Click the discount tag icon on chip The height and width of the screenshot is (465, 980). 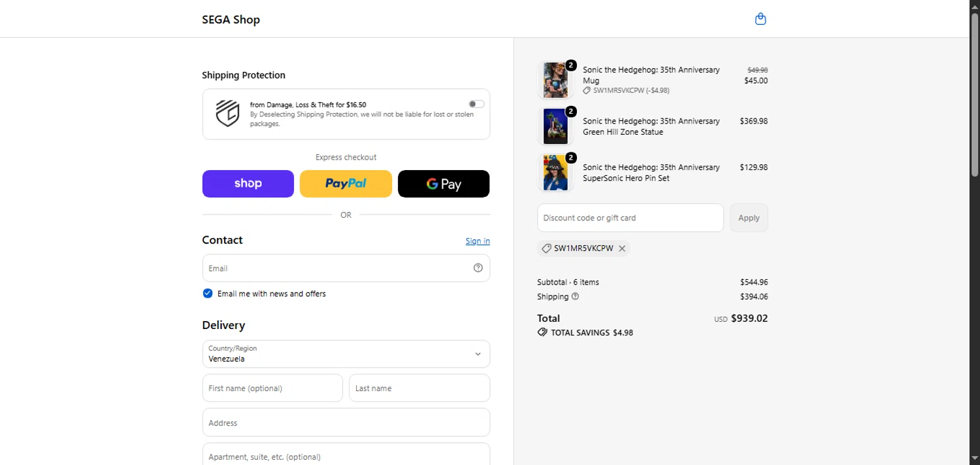tap(546, 249)
